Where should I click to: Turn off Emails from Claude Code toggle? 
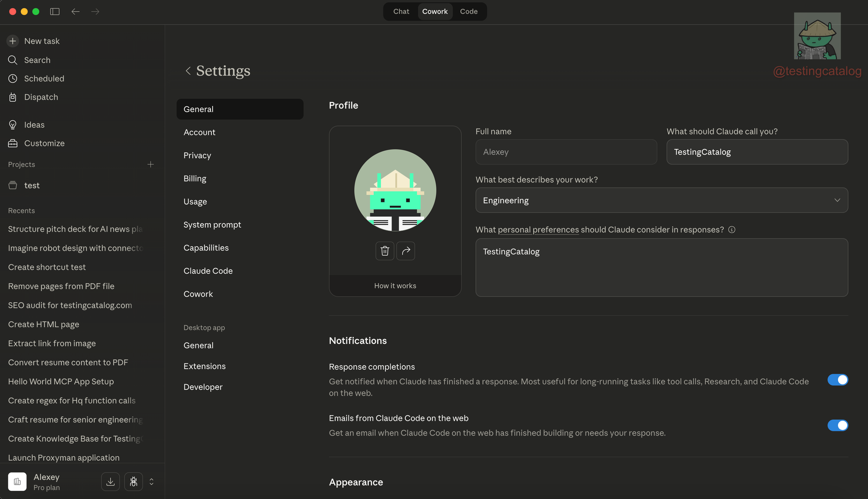tap(838, 426)
